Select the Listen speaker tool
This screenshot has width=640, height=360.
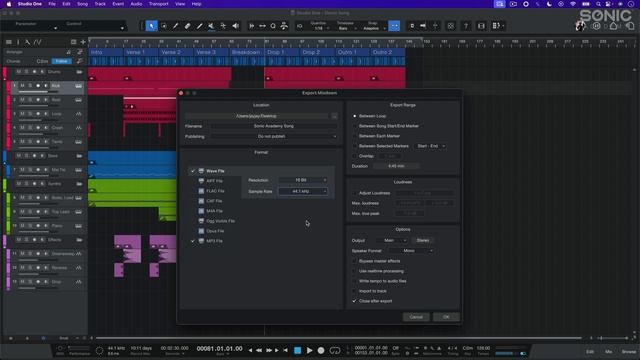[x=236, y=26]
